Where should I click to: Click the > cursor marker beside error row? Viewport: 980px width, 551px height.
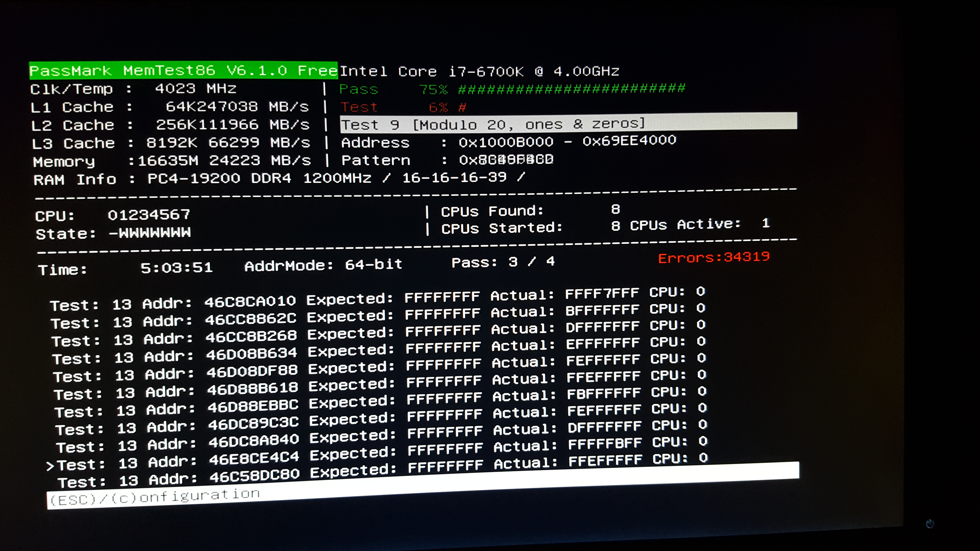50,466
